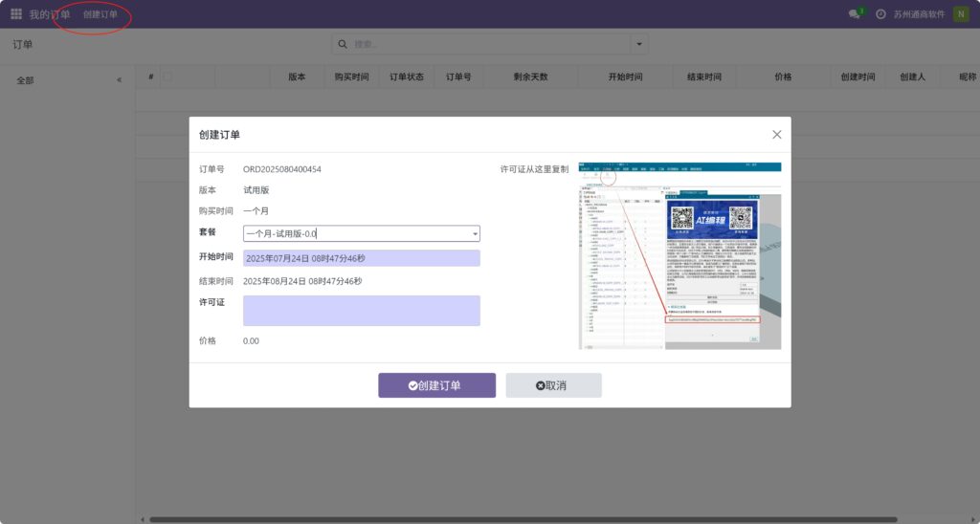The height and width of the screenshot is (524, 980).
Task: Expand the 套餐 package dropdown
Action: (475, 233)
